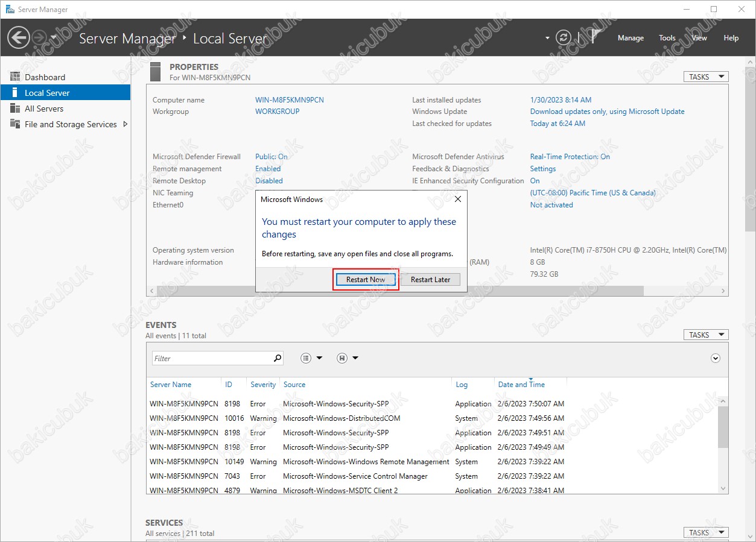
Task: Click Restart Later in the dialog
Action: point(430,280)
